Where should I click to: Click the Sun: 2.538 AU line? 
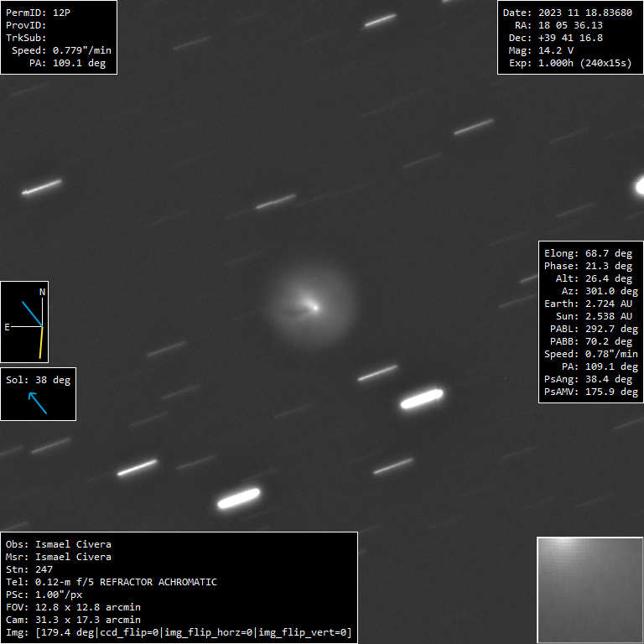click(594, 316)
